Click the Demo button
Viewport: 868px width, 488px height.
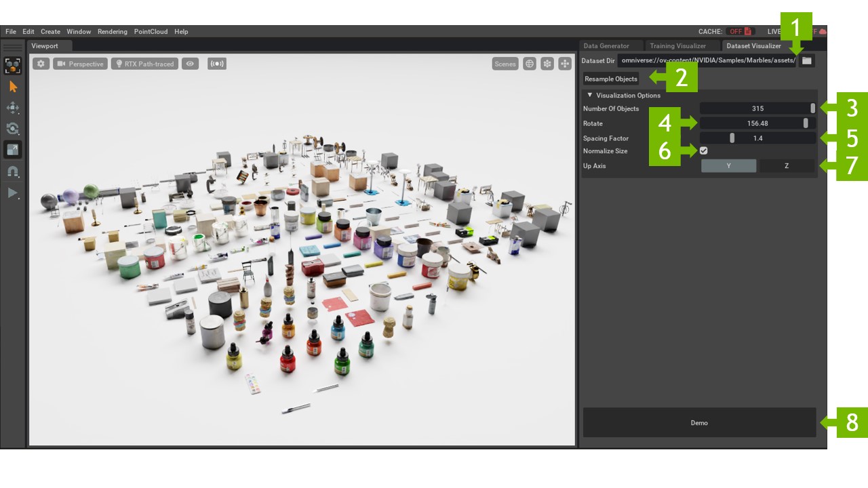pos(699,422)
